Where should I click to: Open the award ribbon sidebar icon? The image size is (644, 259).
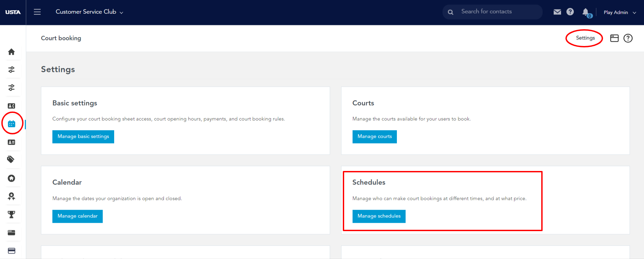tap(11, 196)
